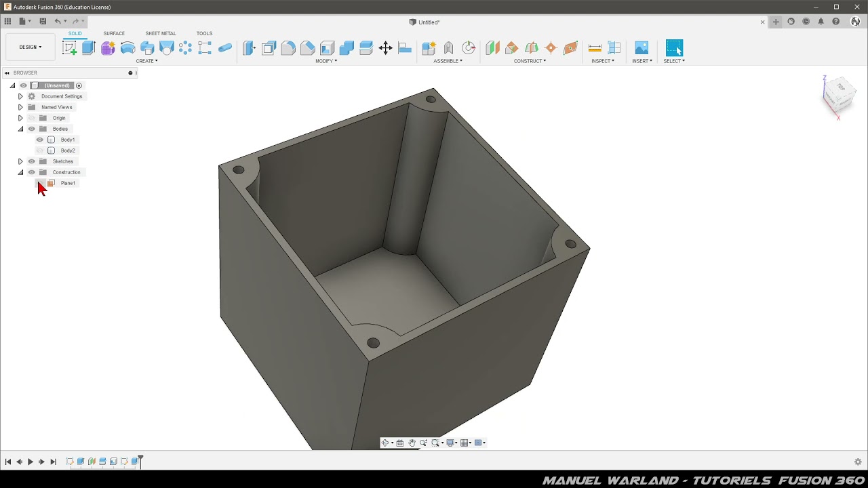Hide the Bodies folder
868x488 pixels.
(x=31, y=129)
